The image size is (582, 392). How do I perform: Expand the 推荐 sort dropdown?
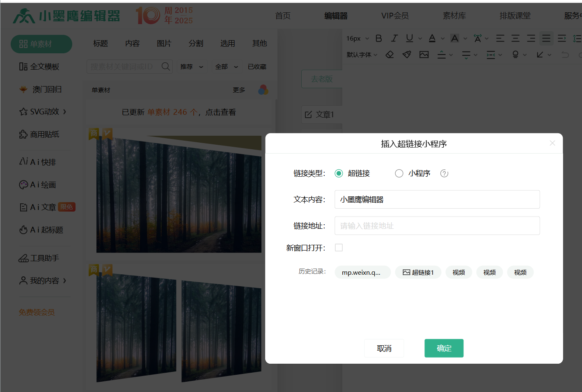coord(192,67)
